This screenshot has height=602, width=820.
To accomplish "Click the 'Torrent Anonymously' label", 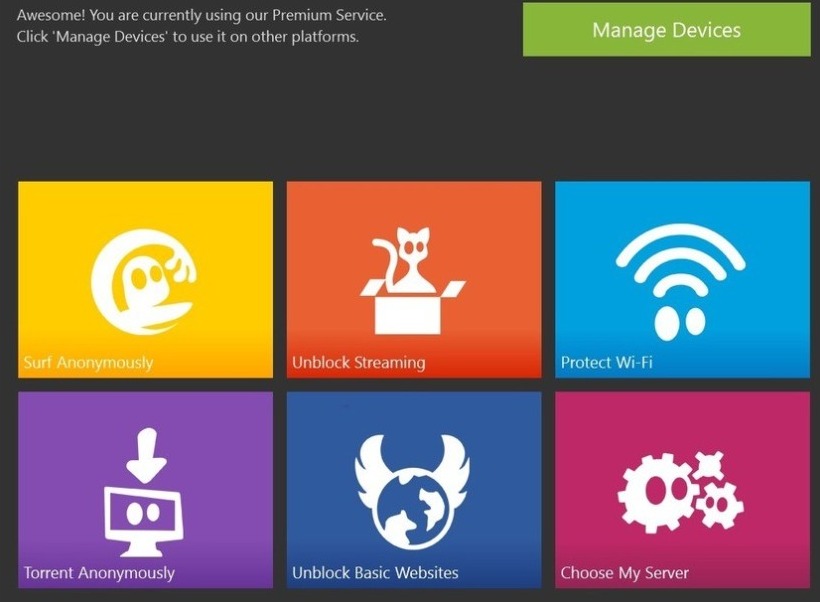I will [99, 573].
